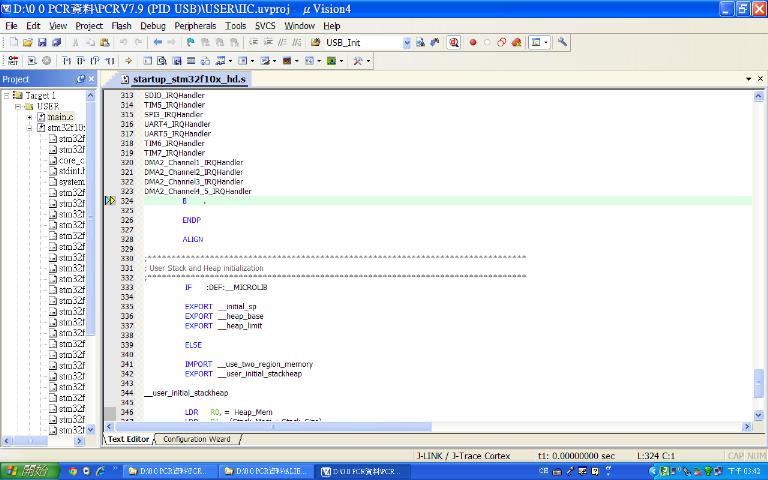Screen dimensions: 768x480
Task: Click the Kill All Breakpoints icon
Action: pos(516,43)
